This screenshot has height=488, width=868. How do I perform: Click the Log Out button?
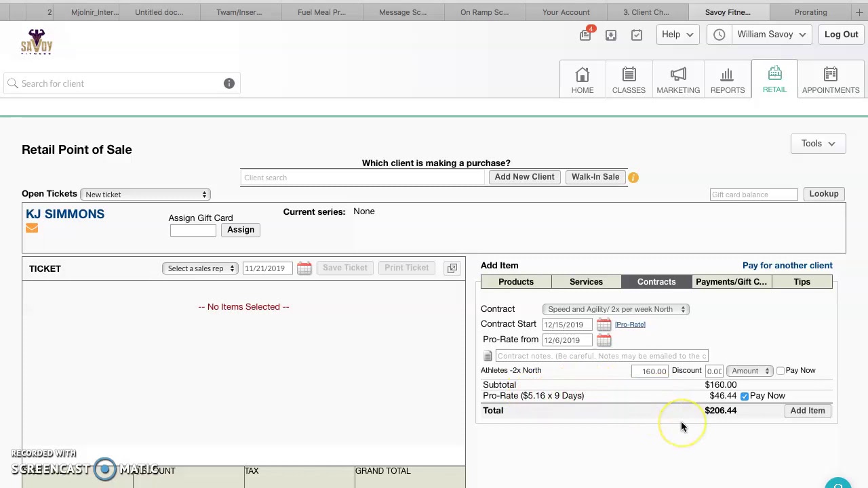(842, 35)
